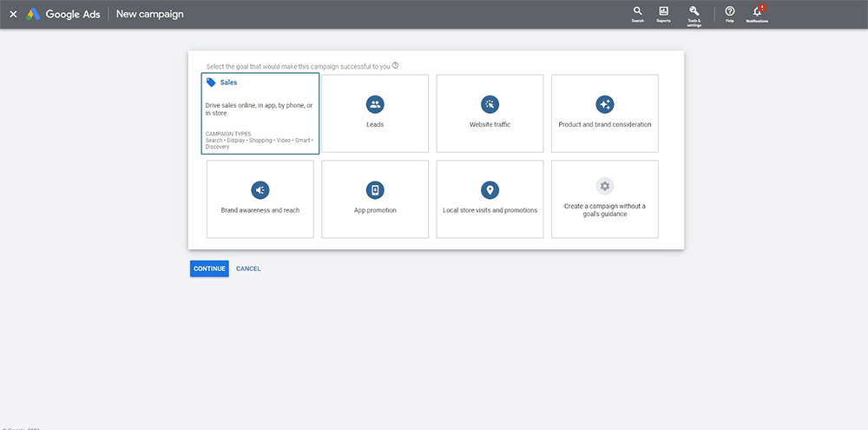
Task: Click the help tooltip next to goal prompt
Action: (x=396, y=65)
